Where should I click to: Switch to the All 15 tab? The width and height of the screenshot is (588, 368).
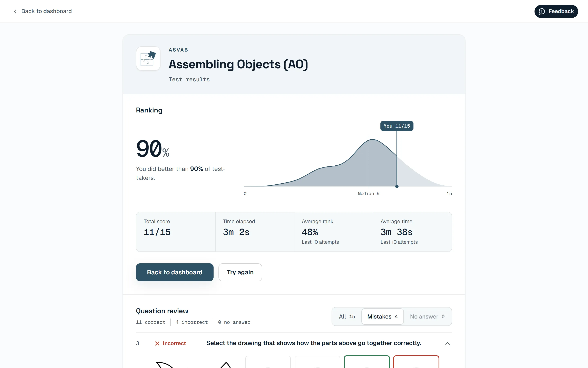[x=347, y=316]
